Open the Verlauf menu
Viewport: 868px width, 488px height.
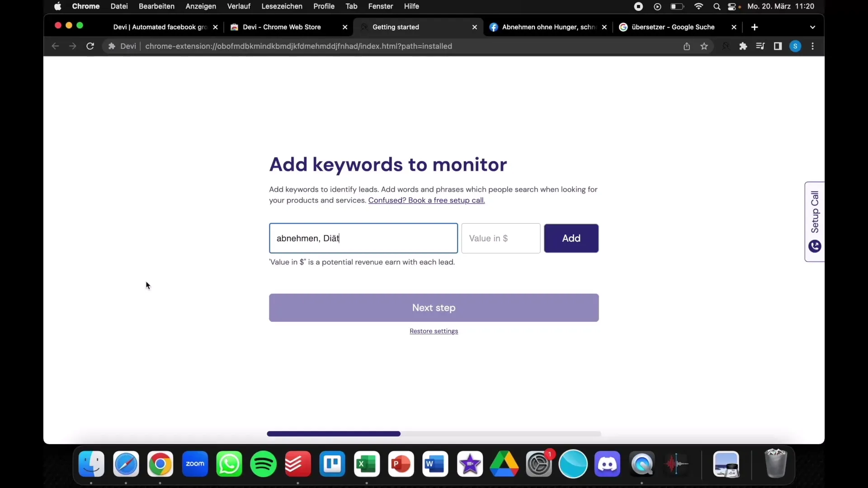pos(239,6)
